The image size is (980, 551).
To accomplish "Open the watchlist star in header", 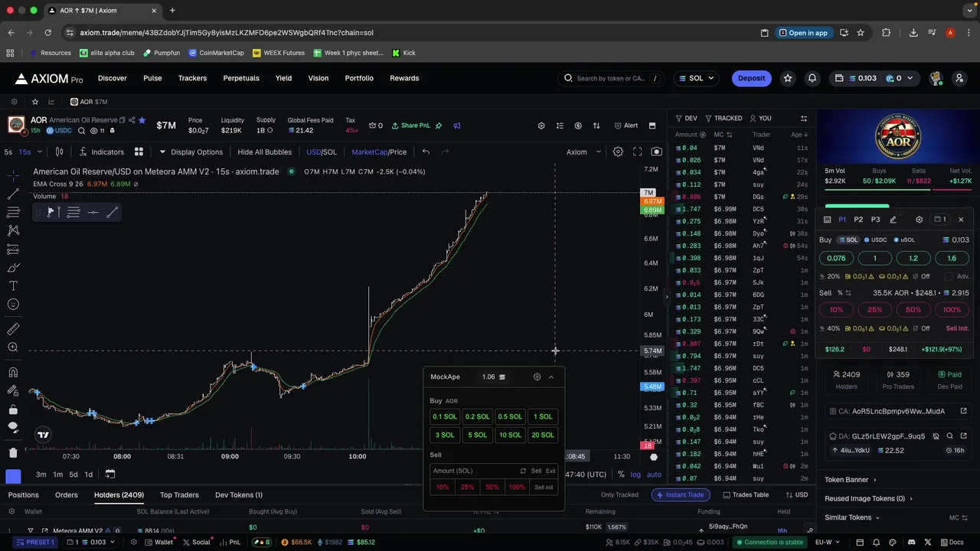I will tap(788, 78).
